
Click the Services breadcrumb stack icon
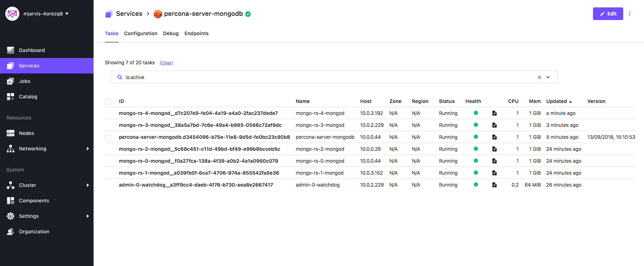point(109,14)
